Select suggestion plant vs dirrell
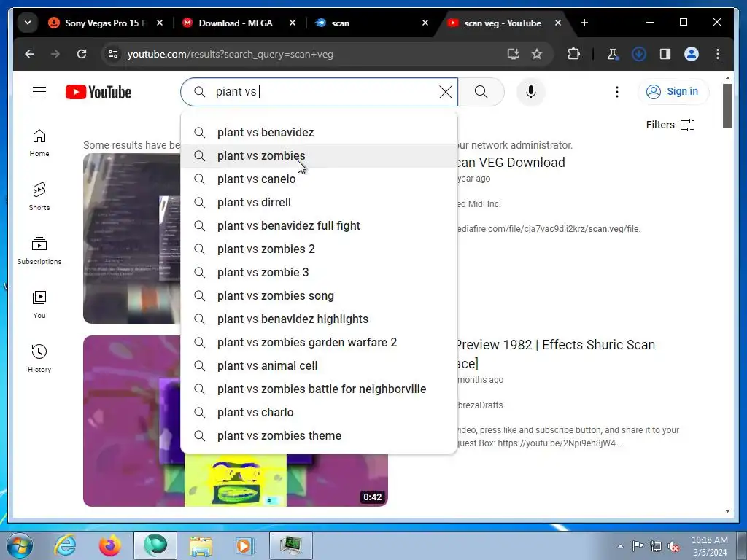 pos(319,203)
